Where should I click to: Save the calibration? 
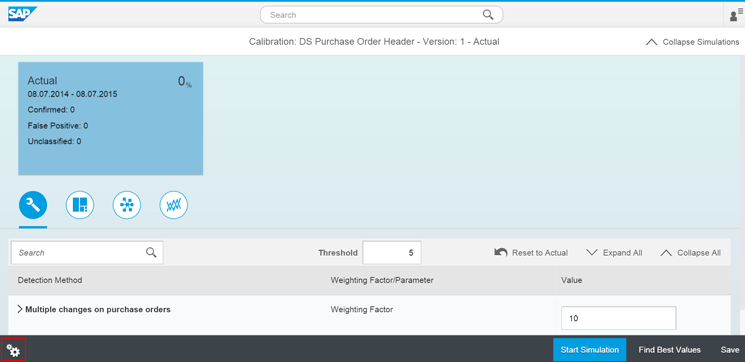(x=730, y=350)
